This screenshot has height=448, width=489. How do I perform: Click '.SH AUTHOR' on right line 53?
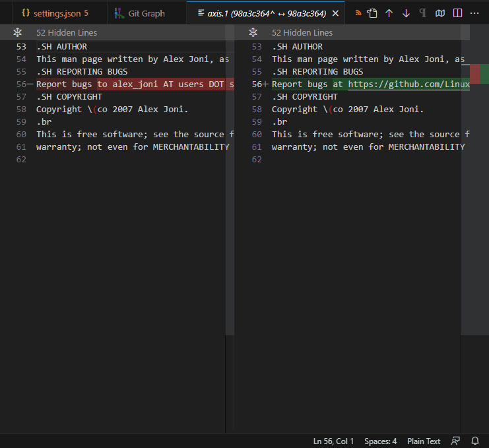(297, 47)
